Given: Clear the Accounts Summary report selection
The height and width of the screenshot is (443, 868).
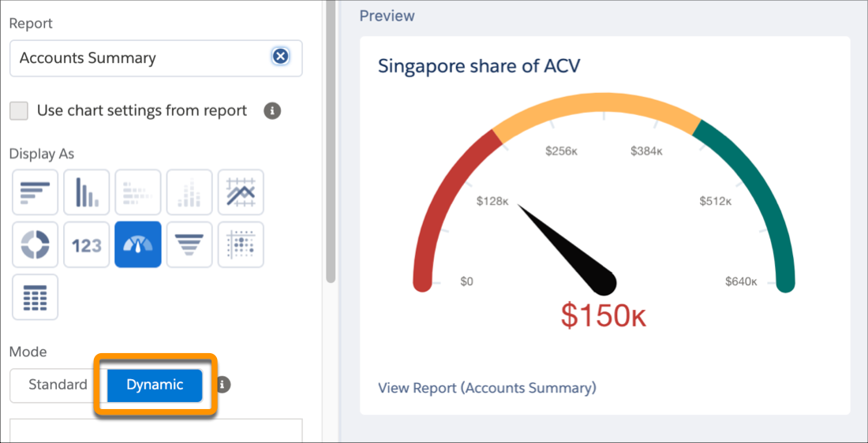Looking at the screenshot, I should coord(280,57).
